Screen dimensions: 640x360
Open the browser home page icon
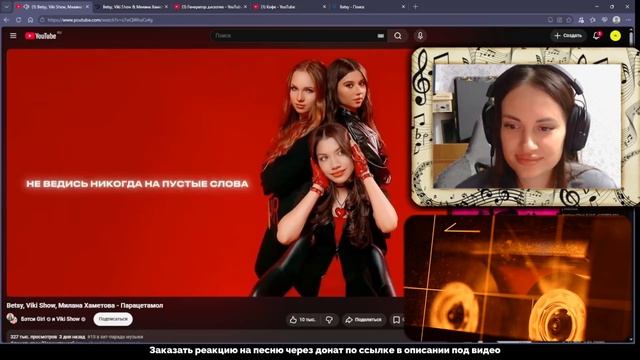(30, 20)
